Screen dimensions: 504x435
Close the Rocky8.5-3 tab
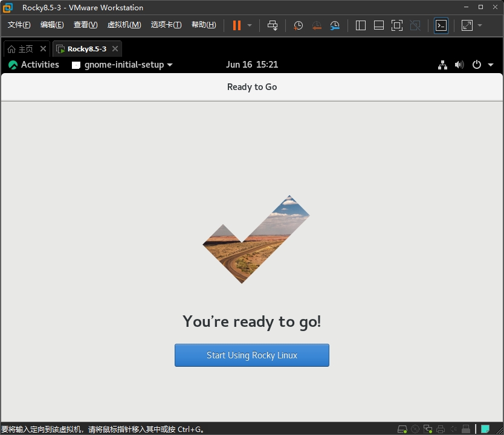tap(115, 49)
